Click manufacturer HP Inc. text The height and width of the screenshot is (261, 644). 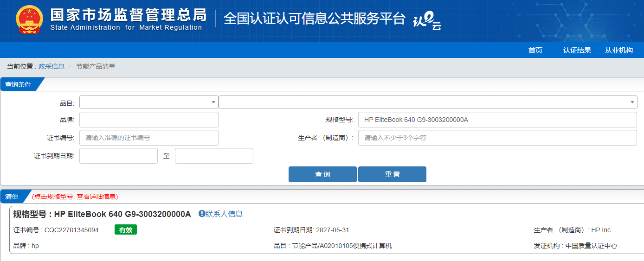(x=602, y=230)
